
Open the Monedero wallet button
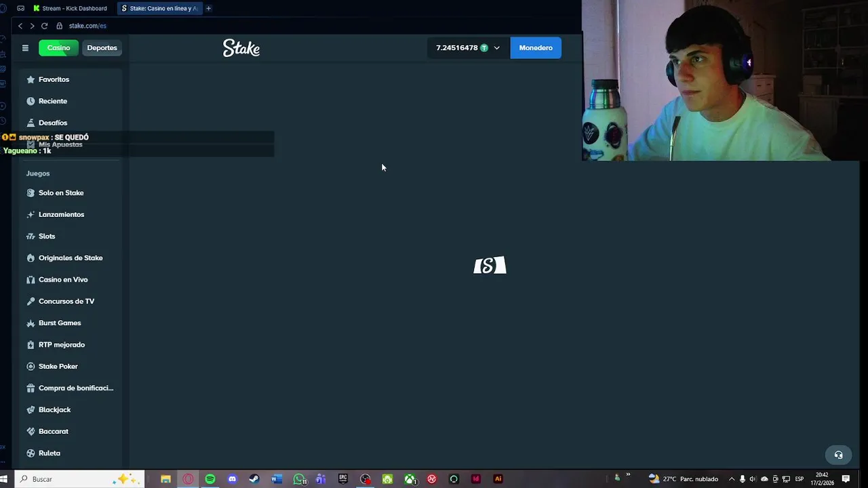pos(536,48)
